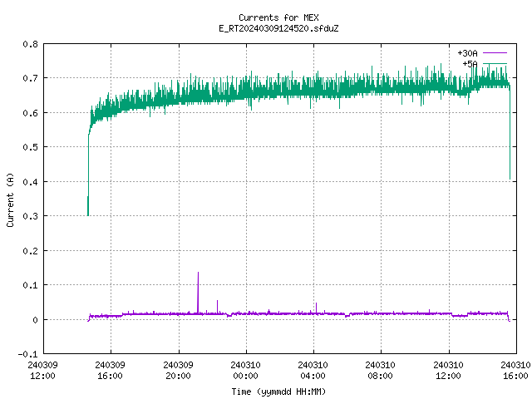Screen dimensions: 532x399
Task: Click the purple +30A legend line sample
Action: (x=495, y=53)
